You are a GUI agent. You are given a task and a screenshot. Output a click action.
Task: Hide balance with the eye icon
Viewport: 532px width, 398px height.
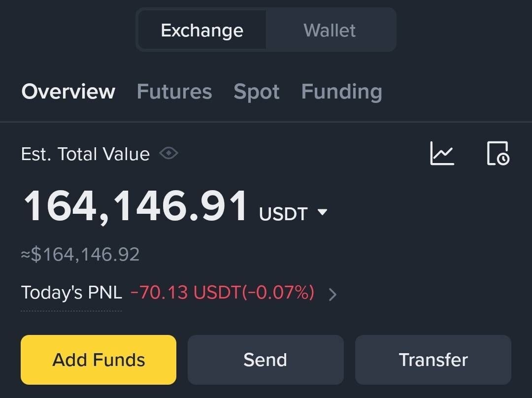click(x=168, y=154)
